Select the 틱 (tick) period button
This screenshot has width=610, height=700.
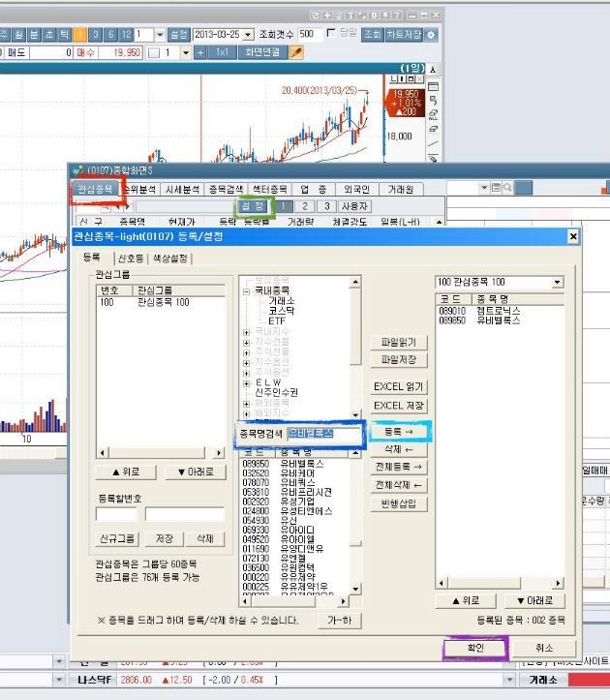tap(65, 35)
